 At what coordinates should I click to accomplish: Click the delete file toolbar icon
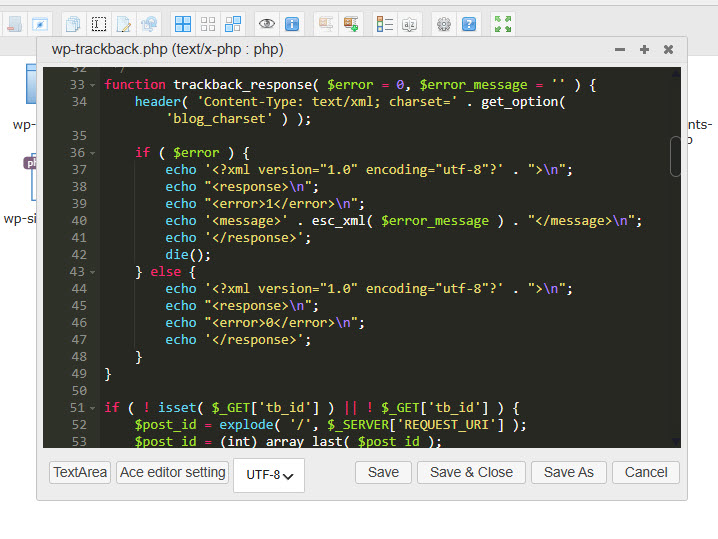pos(14,24)
